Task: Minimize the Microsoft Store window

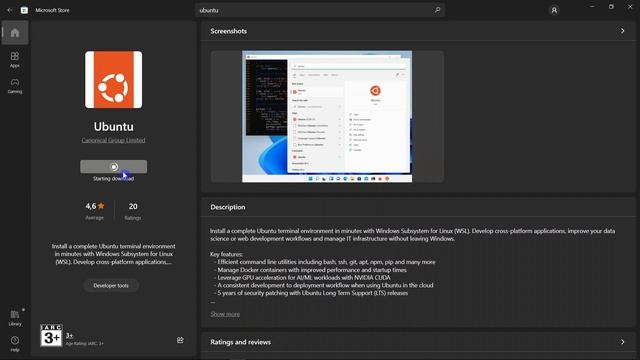Action: [592, 7]
